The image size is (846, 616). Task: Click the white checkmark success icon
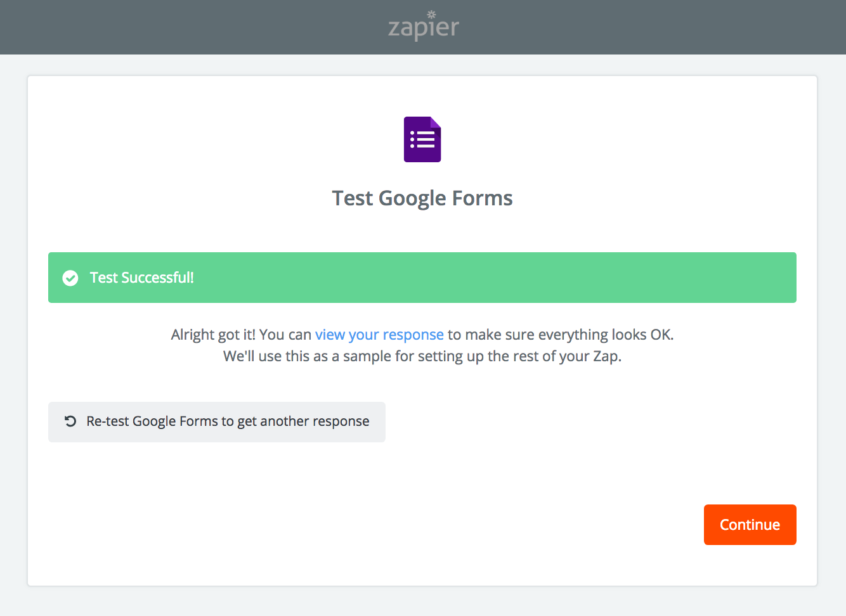tap(70, 278)
